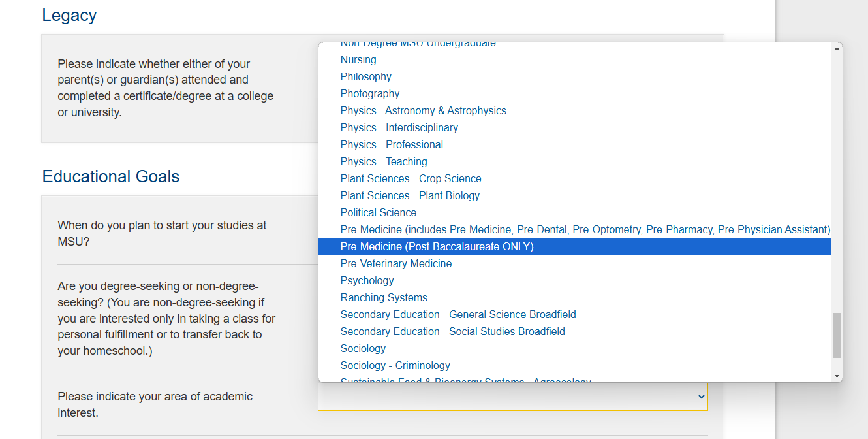Select the Physics - Professional option
The width and height of the screenshot is (868, 439).
point(574,144)
